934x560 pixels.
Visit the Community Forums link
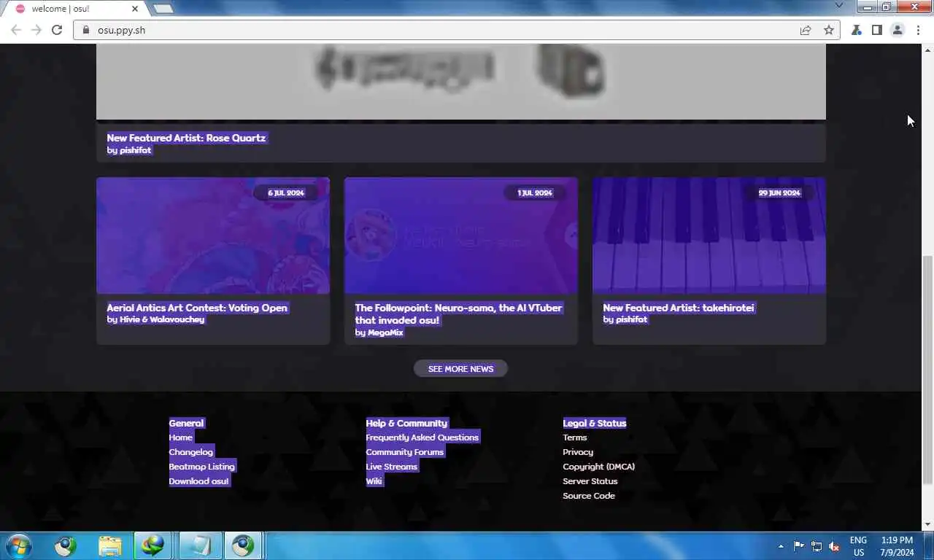(405, 452)
